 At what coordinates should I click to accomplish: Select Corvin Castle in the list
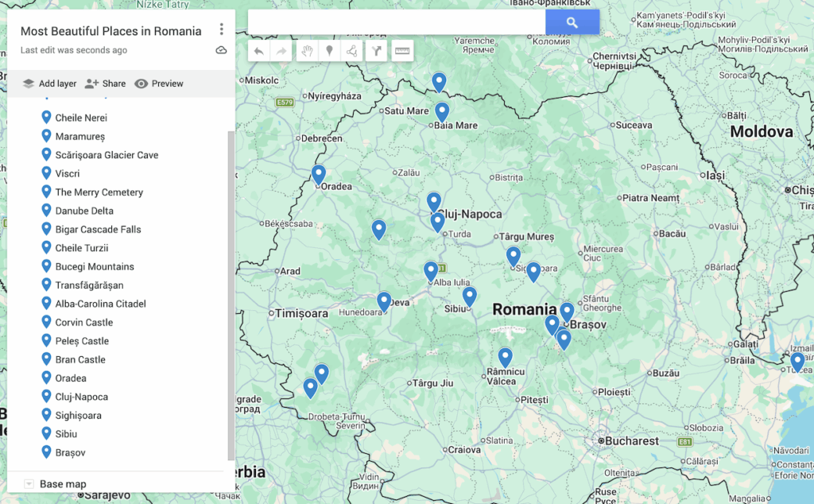pyautogui.click(x=84, y=322)
